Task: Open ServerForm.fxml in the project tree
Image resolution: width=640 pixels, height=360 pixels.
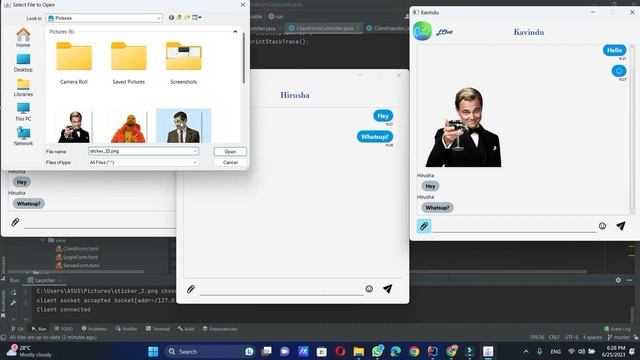Action: pyautogui.click(x=78, y=265)
